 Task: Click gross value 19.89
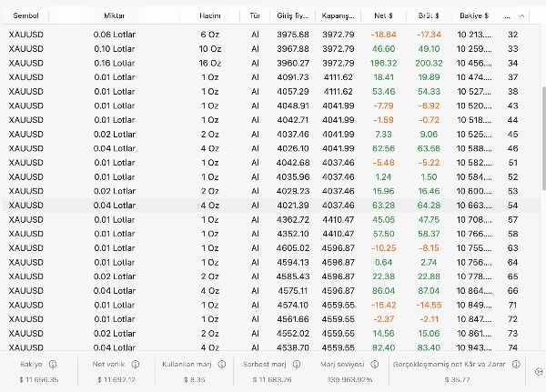coord(429,77)
